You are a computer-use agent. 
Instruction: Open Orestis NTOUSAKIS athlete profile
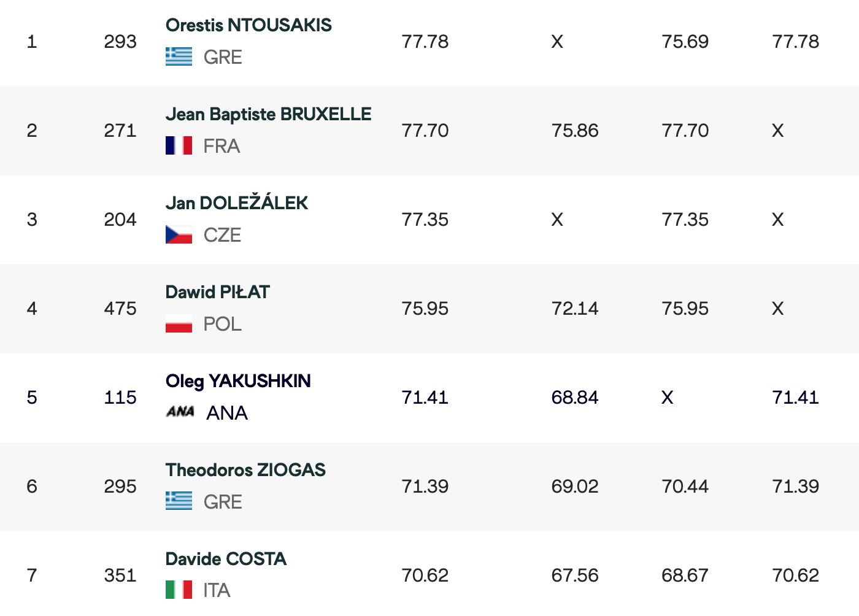[x=248, y=25]
